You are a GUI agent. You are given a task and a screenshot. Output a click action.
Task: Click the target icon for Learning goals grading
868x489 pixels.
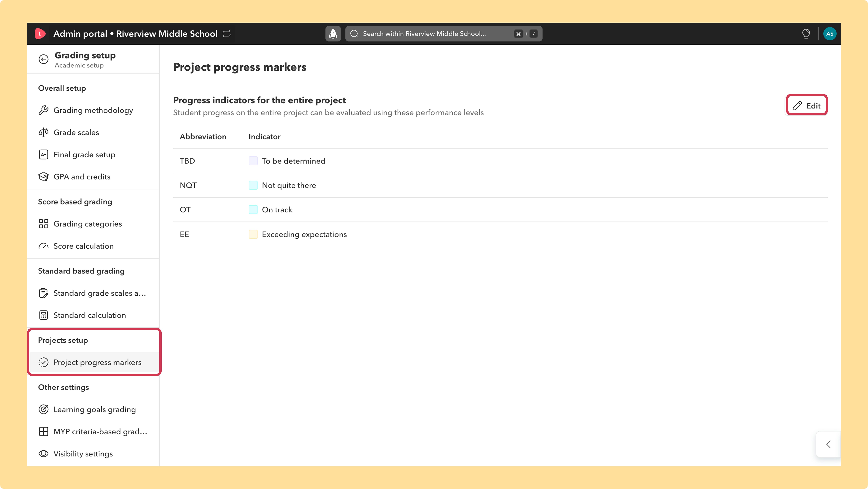click(44, 409)
